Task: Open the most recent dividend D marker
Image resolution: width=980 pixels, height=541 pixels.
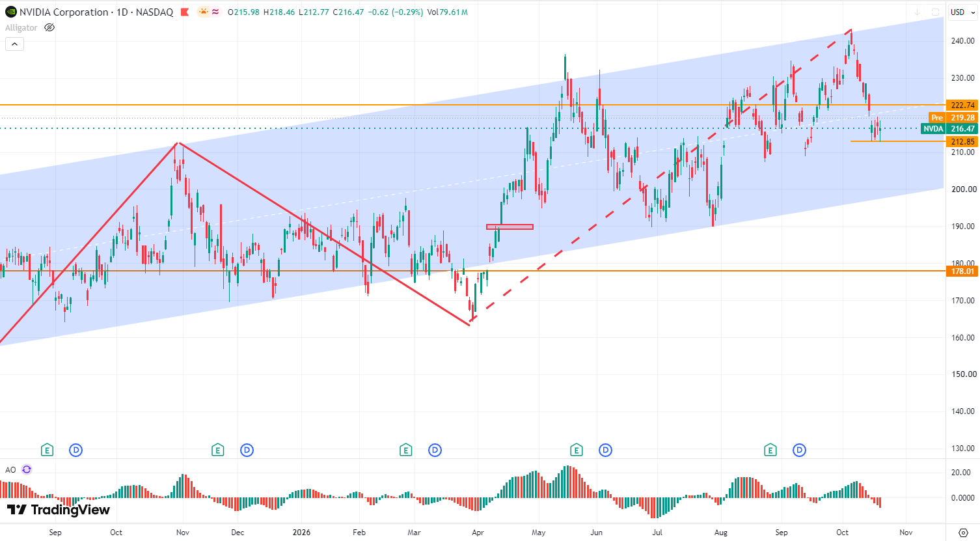Action: (x=799, y=450)
